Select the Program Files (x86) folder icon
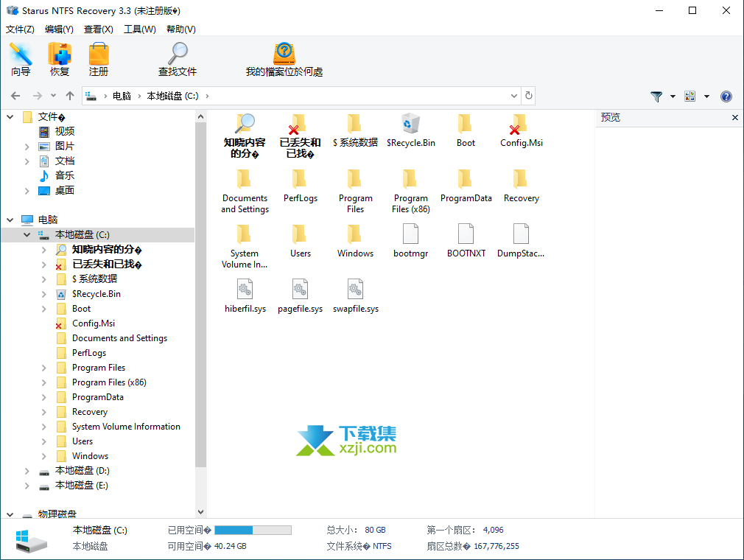The image size is (744, 560). [411, 192]
